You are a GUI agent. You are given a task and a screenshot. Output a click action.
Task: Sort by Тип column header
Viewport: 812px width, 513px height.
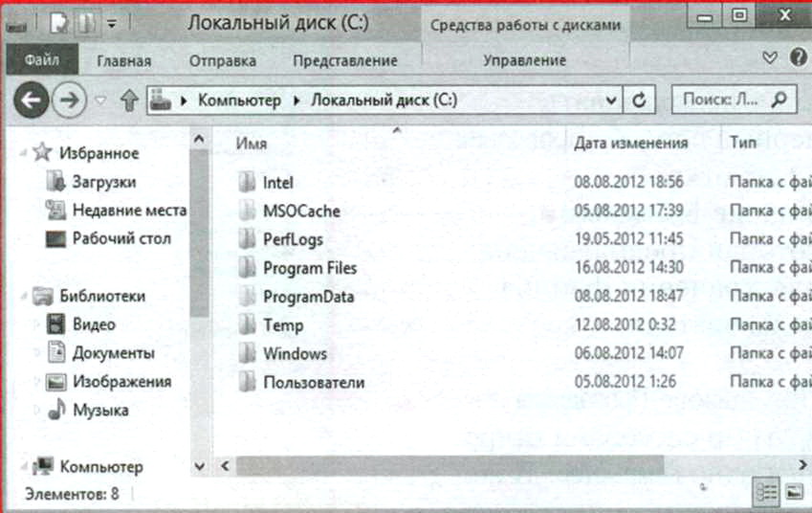[x=743, y=142]
